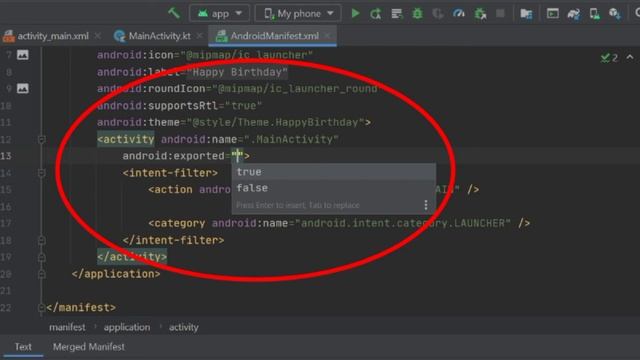Open the app run configuration dropdown

pyautogui.click(x=219, y=13)
